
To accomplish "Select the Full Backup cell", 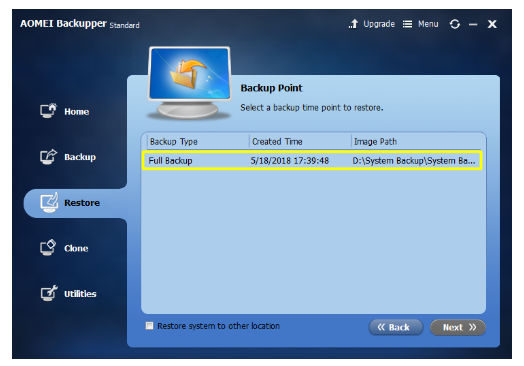I will click(170, 161).
